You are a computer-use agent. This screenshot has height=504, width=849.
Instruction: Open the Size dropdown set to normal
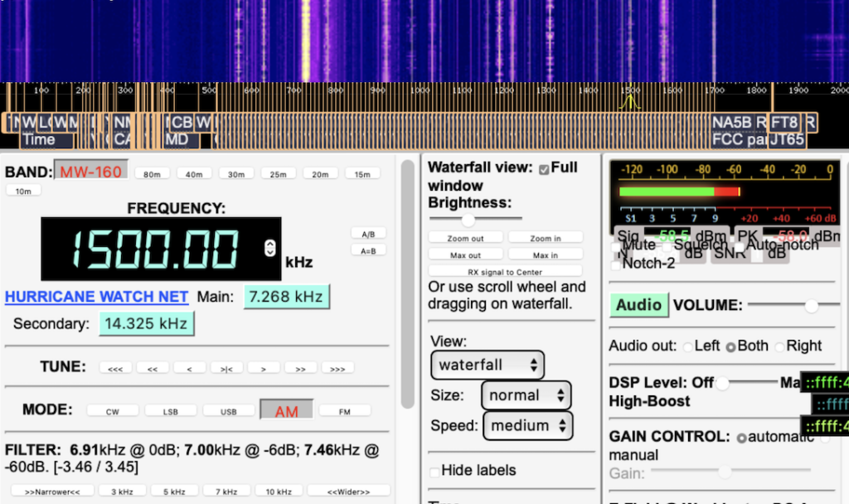point(526,395)
